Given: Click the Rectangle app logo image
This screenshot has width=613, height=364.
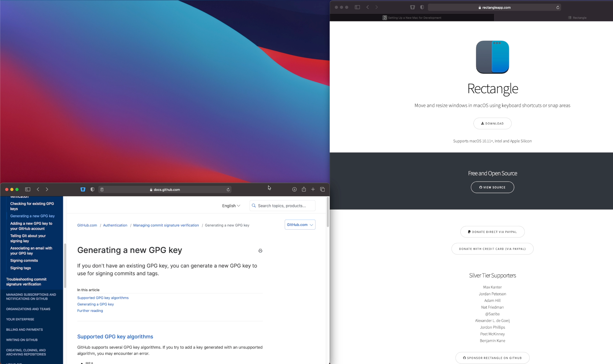Looking at the screenshot, I should click(x=492, y=57).
